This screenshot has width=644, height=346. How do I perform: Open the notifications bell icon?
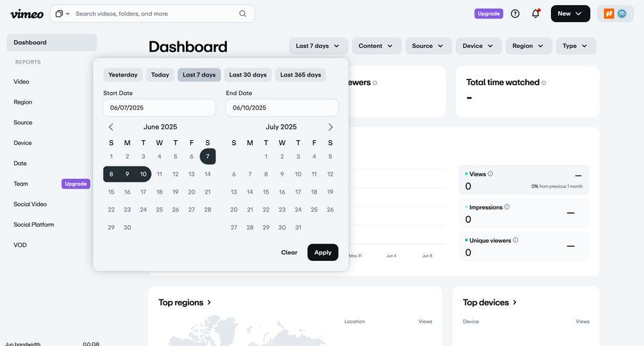(x=535, y=14)
